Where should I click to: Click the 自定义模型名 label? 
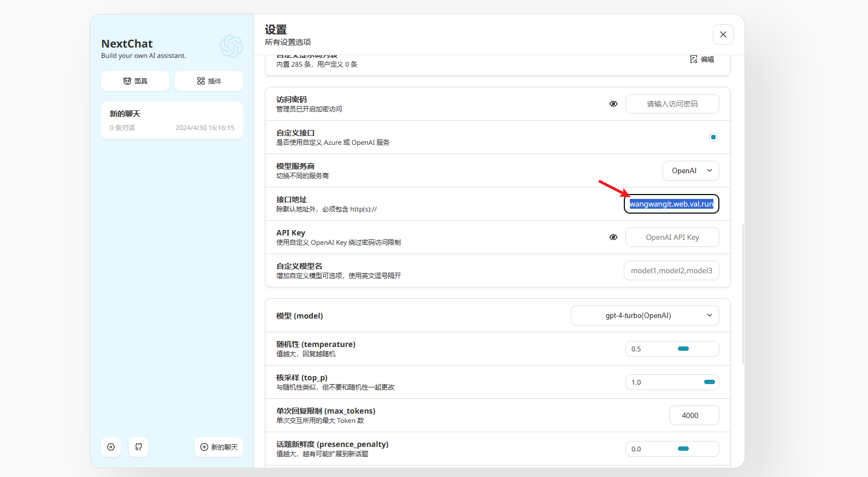pos(299,266)
